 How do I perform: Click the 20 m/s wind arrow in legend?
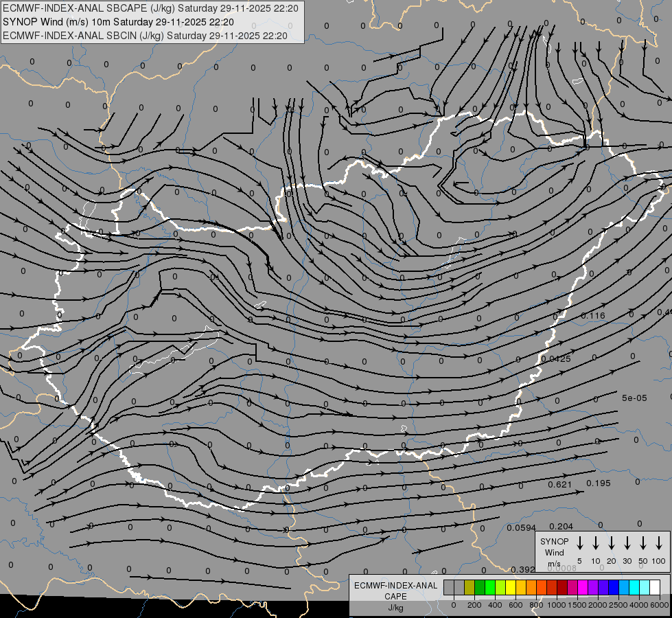pos(612,543)
